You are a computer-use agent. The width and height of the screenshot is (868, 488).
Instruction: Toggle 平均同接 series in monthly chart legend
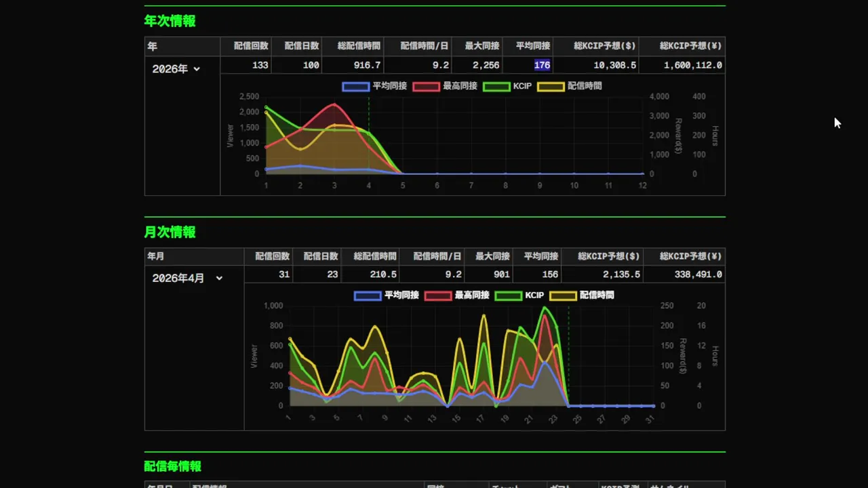[387, 296]
